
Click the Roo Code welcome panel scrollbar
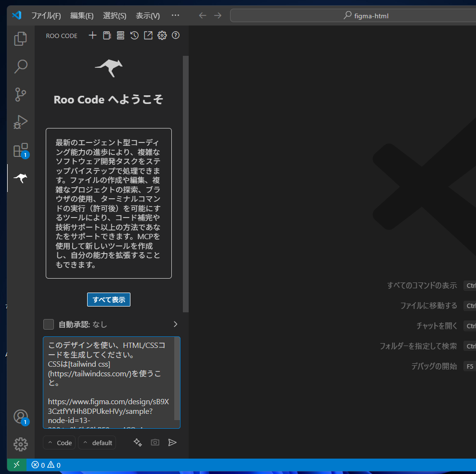(185, 183)
